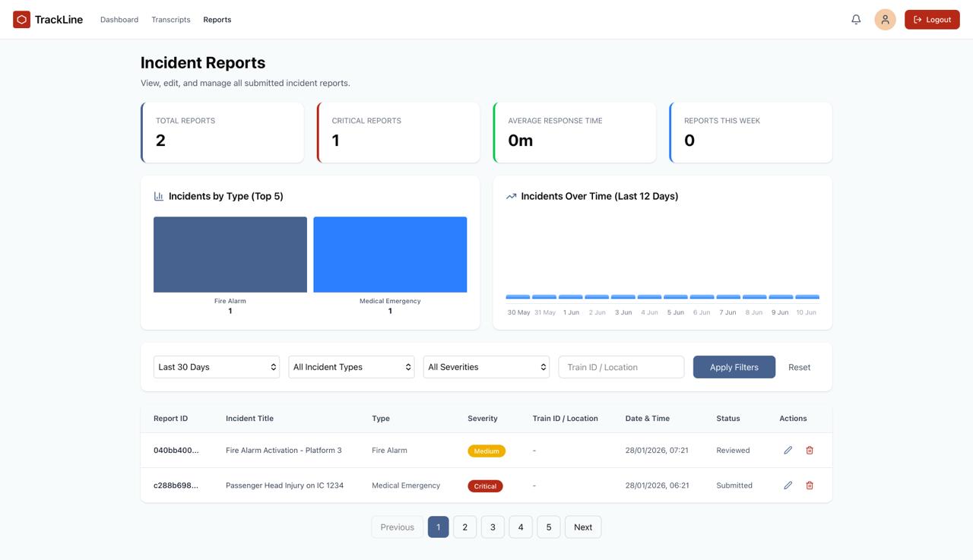Image resolution: width=973 pixels, height=560 pixels.
Task: Click Apply Filters
Action: coord(734,367)
